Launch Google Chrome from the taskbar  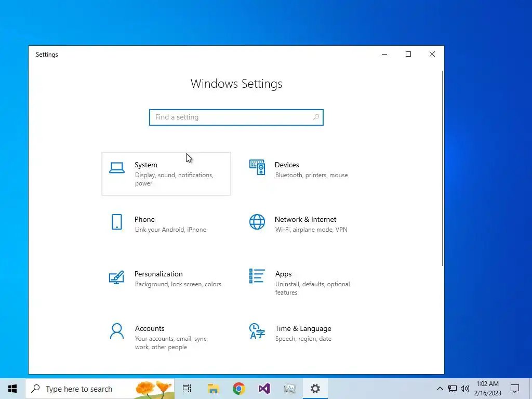(239, 389)
